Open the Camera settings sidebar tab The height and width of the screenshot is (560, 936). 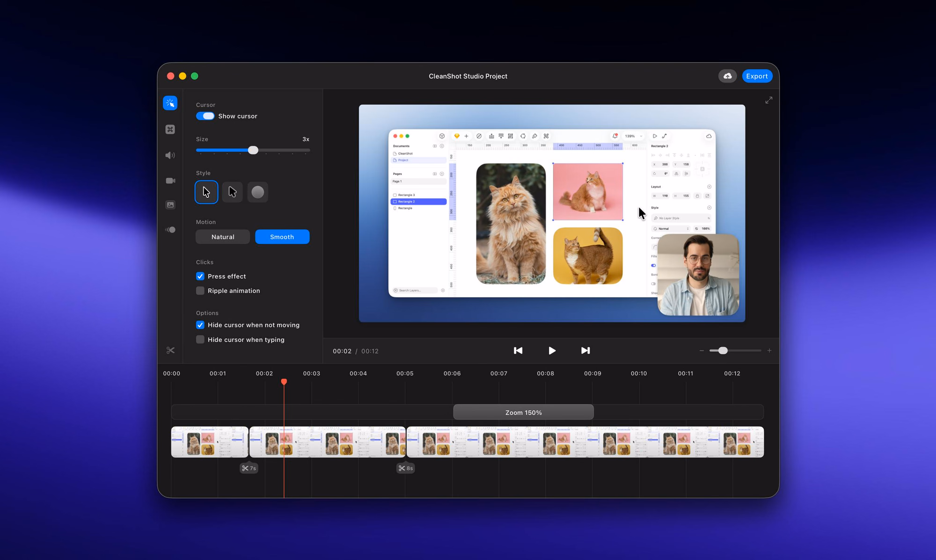170,181
